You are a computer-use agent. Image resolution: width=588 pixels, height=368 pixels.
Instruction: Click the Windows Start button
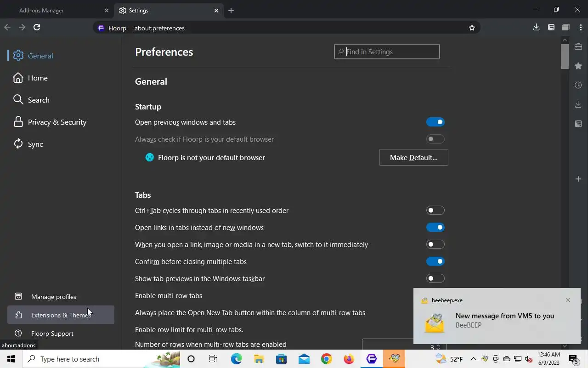pos(11,359)
